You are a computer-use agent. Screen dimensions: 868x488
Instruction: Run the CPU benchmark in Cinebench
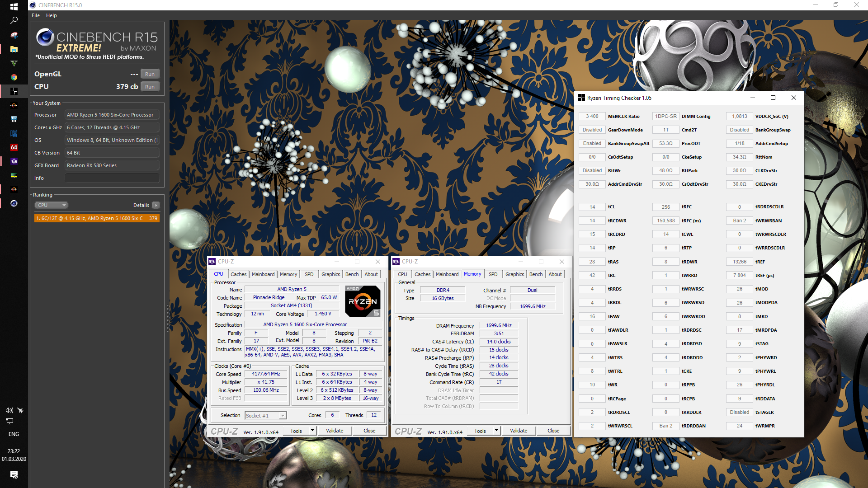[x=150, y=87]
